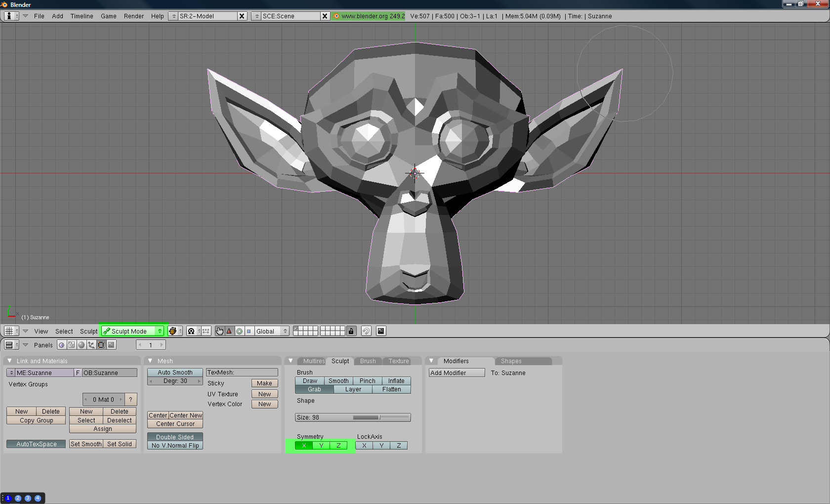Click the question mark button beside Mat 0
Screen dimensions: 830x504
(130, 399)
